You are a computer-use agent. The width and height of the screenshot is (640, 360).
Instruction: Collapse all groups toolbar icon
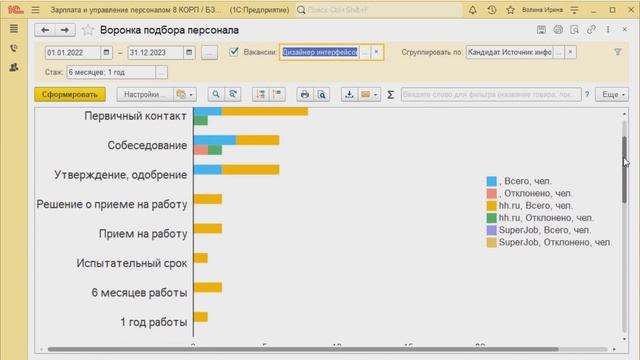coord(260,94)
